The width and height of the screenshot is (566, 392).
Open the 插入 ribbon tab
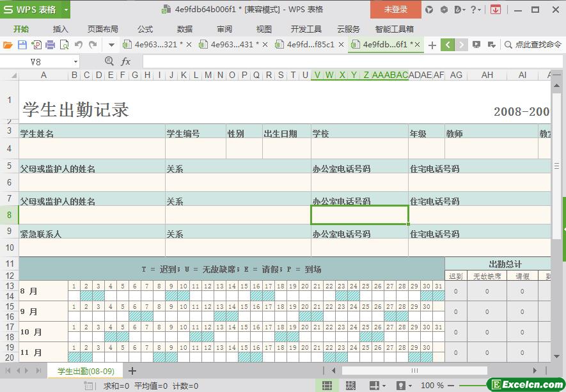(61, 29)
